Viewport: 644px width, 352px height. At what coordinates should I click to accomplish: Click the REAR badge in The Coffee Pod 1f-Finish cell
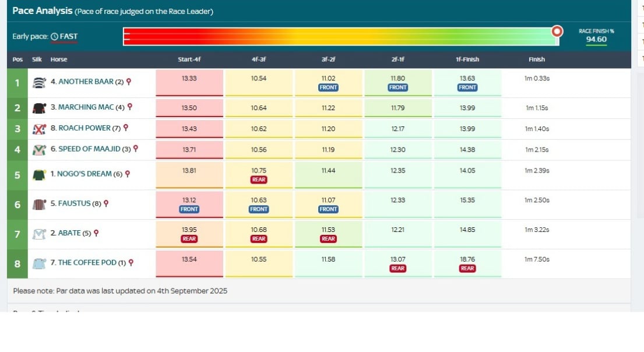click(467, 269)
